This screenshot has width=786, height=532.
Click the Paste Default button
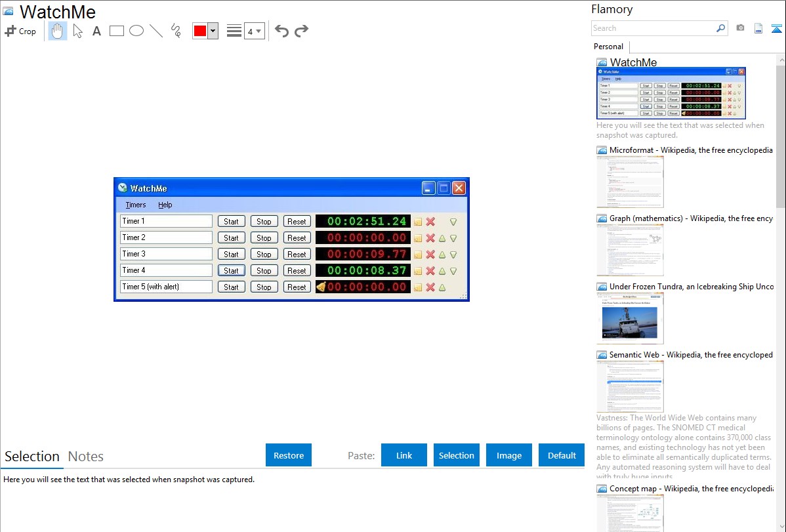[x=562, y=455]
